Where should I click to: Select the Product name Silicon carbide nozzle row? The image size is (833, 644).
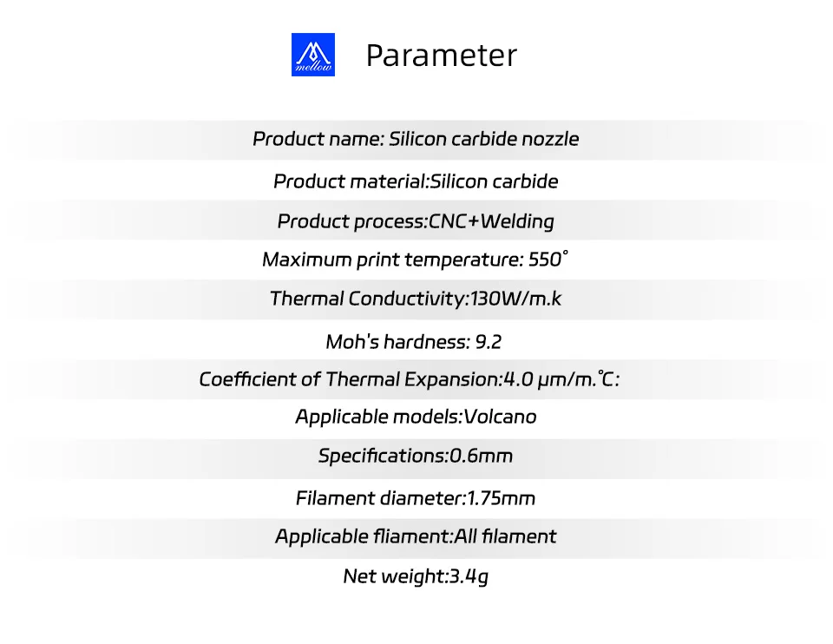pyautogui.click(x=416, y=139)
